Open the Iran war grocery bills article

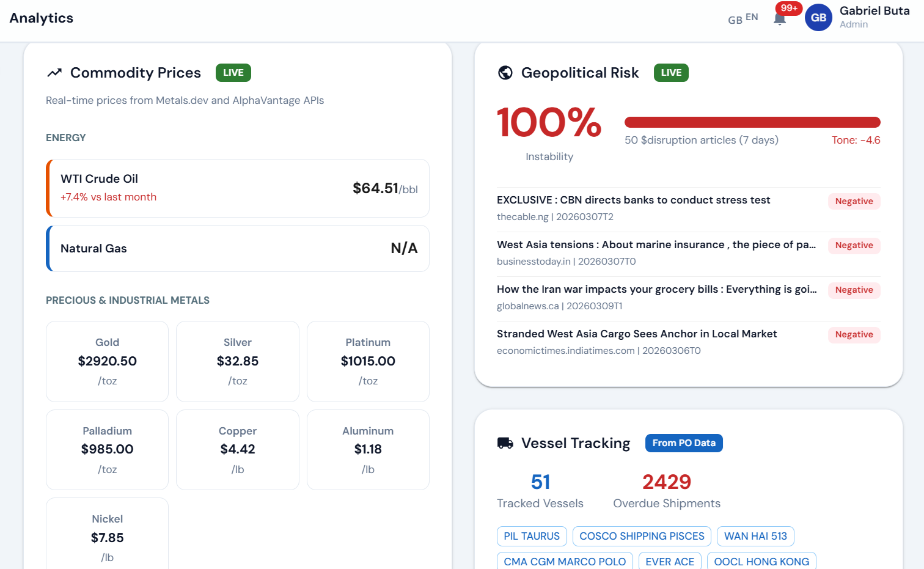coord(656,290)
